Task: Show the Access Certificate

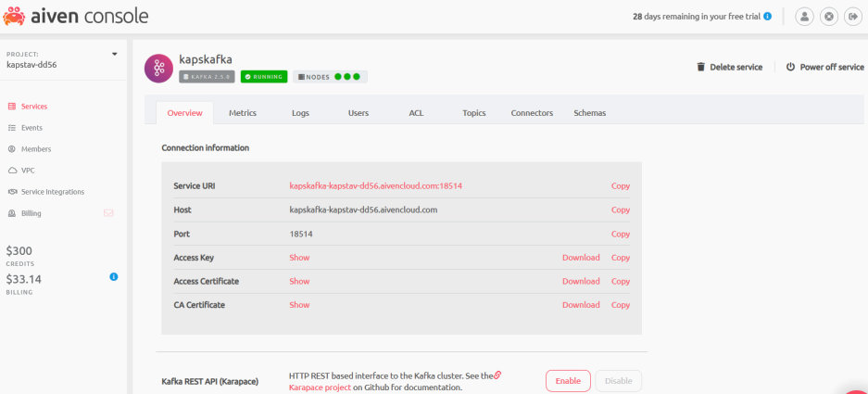Action: coord(299,282)
